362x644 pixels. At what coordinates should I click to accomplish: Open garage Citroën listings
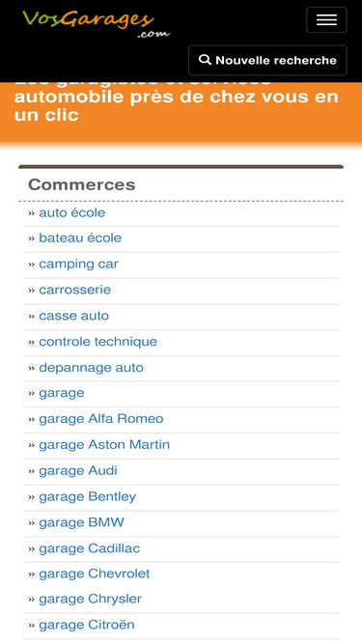coord(87,625)
